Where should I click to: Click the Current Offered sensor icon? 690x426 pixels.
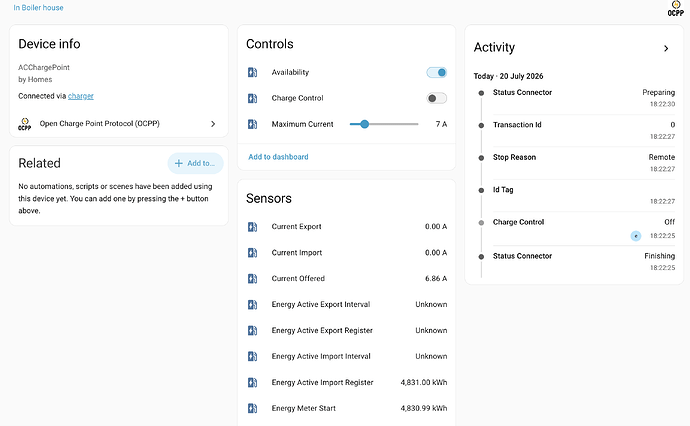pos(252,279)
